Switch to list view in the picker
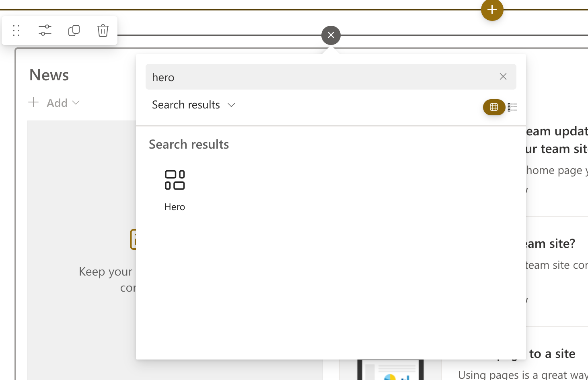 click(512, 107)
